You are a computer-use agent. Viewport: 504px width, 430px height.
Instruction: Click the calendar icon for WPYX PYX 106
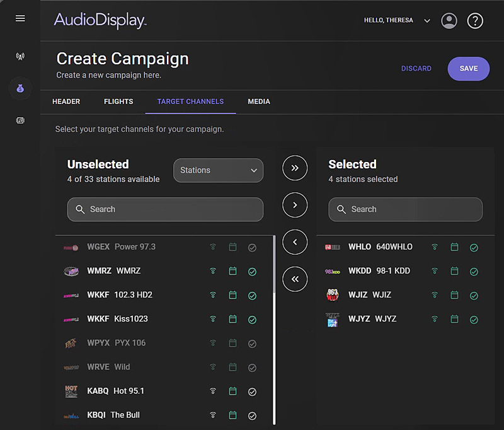pos(232,343)
